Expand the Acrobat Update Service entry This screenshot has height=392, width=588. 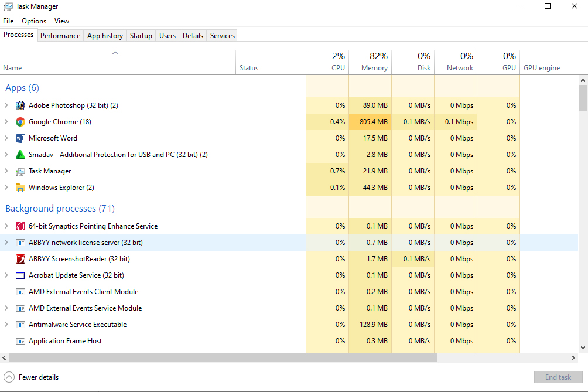point(6,275)
